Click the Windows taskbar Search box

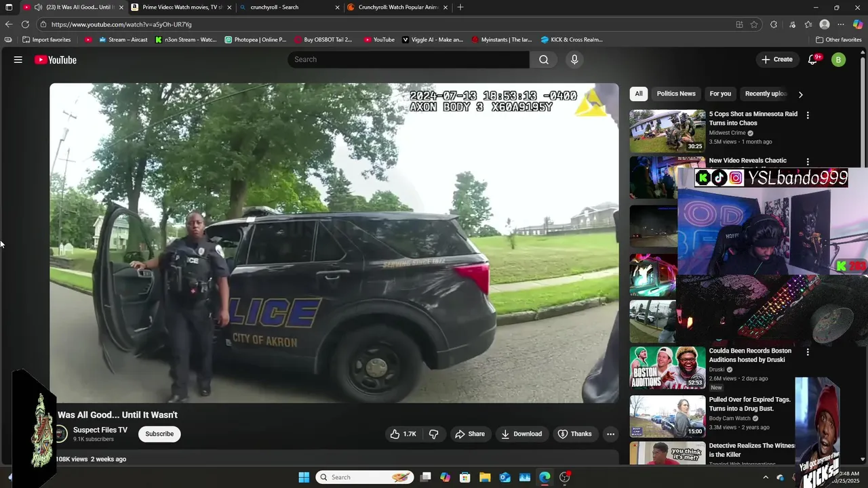pos(365,477)
